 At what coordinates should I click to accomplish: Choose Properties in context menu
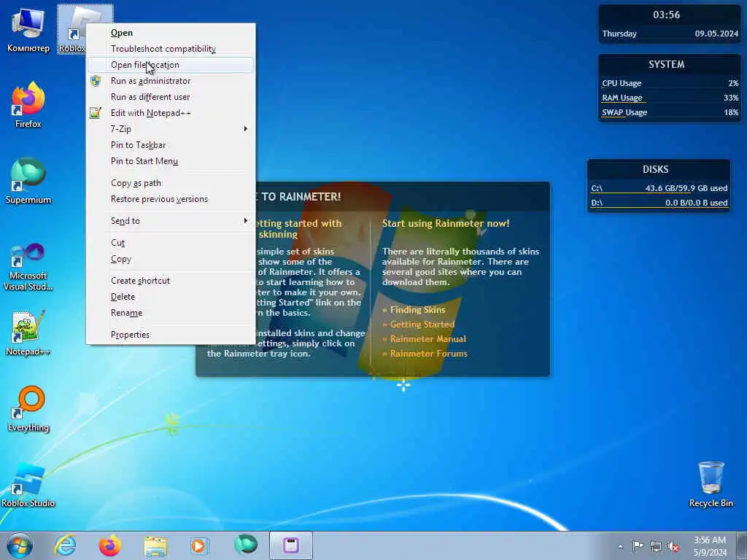(171, 335)
